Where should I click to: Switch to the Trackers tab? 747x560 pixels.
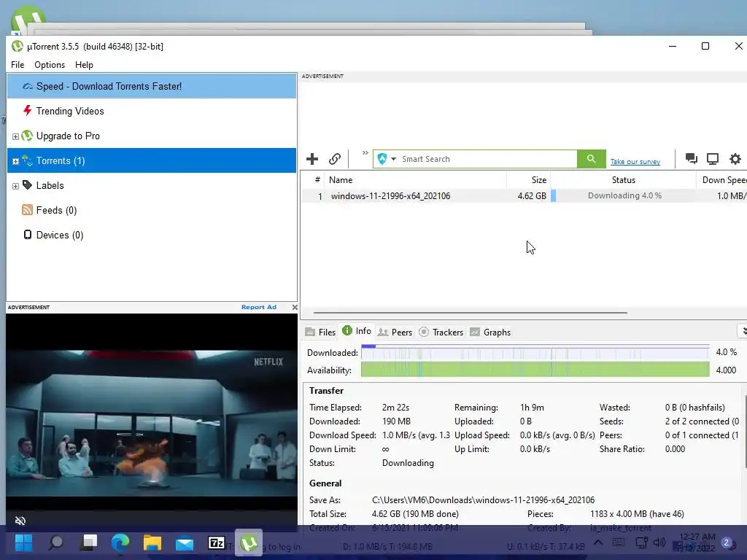[441, 332]
